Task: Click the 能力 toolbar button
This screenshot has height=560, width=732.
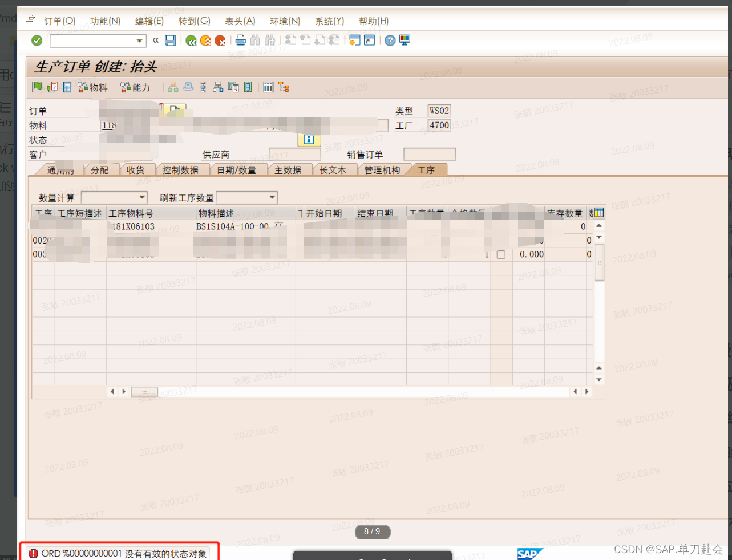Action: pyautogui.click(x=135, y=87)
